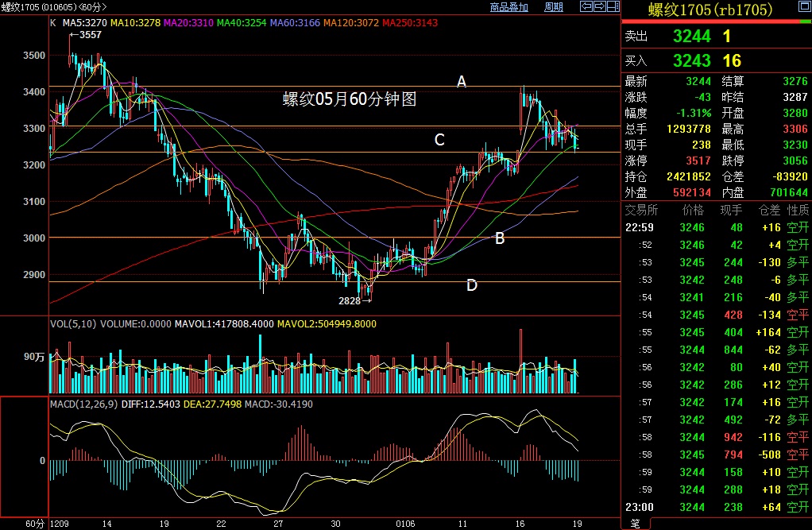Select the MA250:3143 moving average label
812x530 pixels.
[410, 22]
